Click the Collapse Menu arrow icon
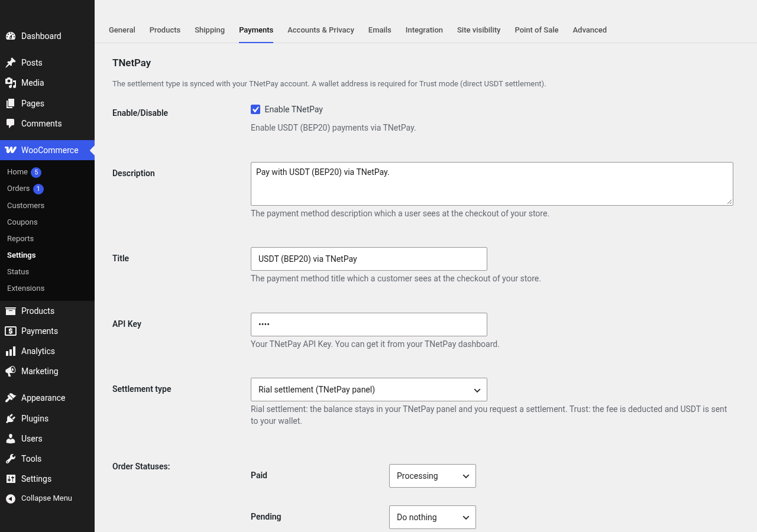The height and width of the screenshot is (532, 757). point(11,499)
